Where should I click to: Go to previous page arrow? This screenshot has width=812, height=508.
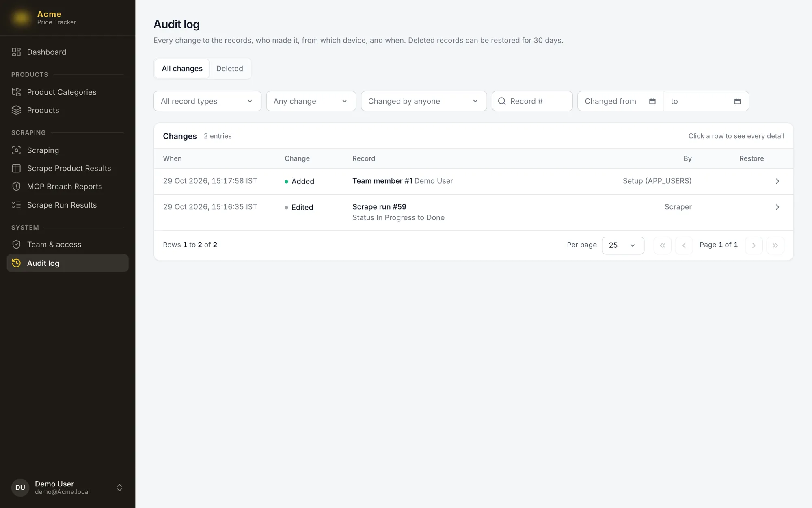click(x=684, y=245)
